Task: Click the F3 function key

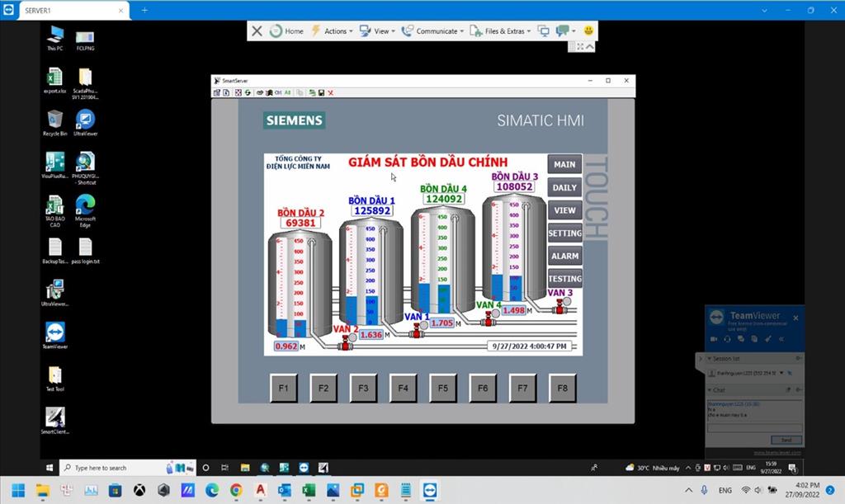Action: point(363,388)
